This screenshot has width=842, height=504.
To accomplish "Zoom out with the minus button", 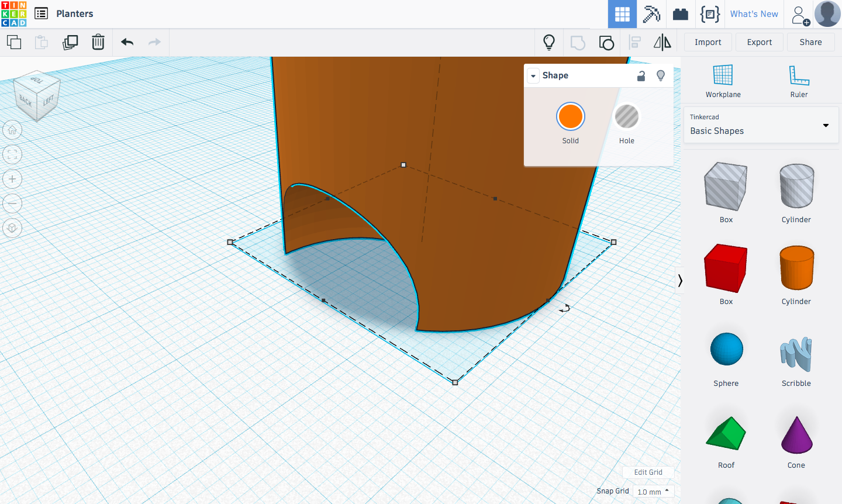I will pyautogui.click(x=12, y=203).
